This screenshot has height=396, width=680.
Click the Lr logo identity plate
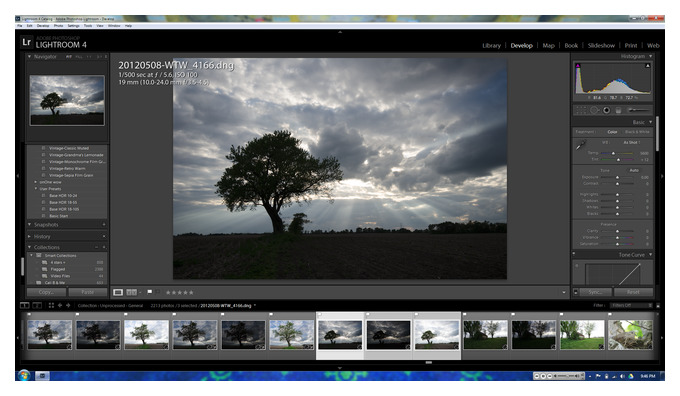pyautogui.click(x=26, y=42)
